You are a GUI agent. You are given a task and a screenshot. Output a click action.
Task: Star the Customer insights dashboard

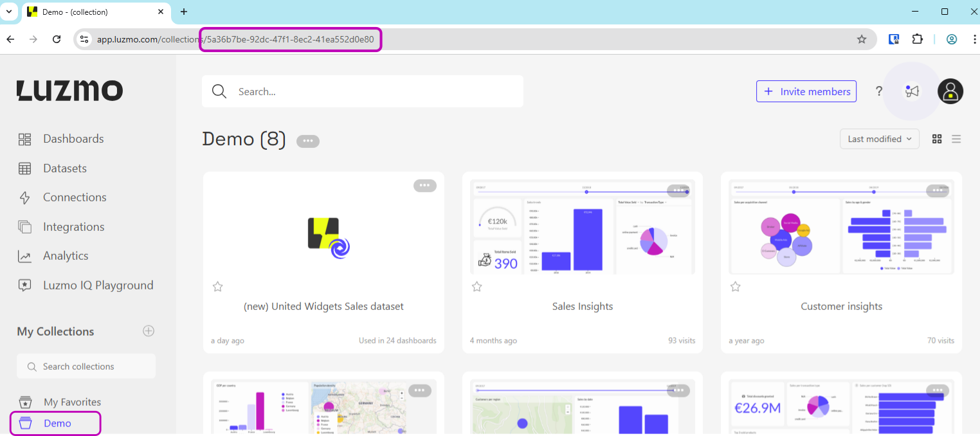click(x=735, y=287)
